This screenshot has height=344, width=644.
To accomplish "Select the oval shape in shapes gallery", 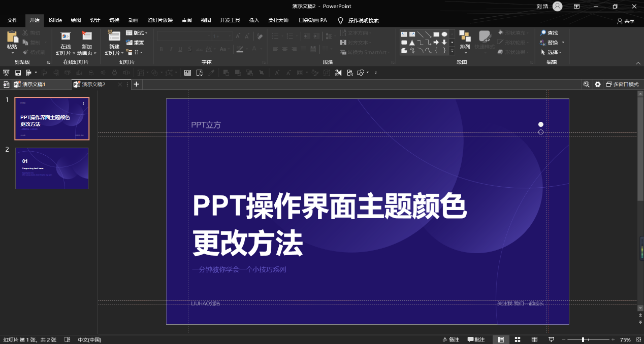I will click(444, 35).
